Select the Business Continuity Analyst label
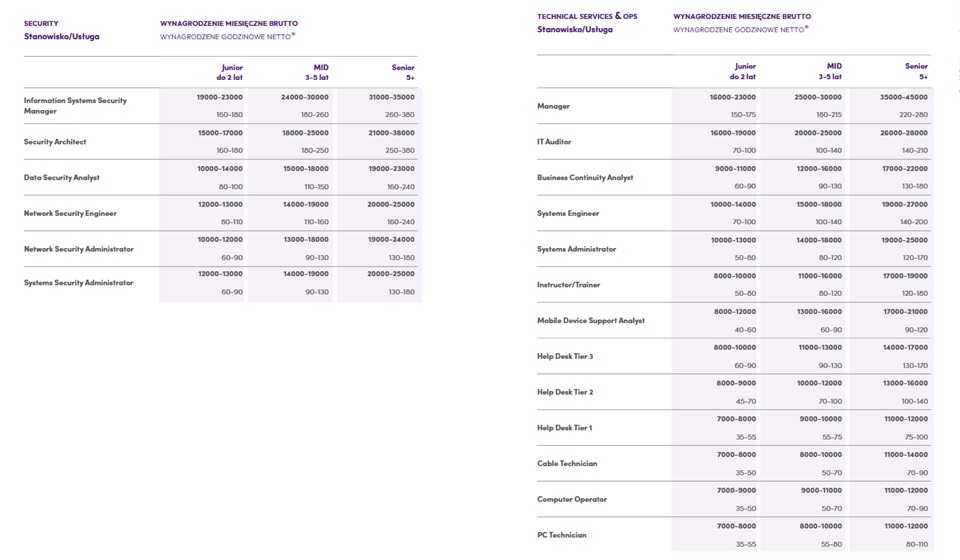Viewport: 960px width, 560px height. [585, 177]
